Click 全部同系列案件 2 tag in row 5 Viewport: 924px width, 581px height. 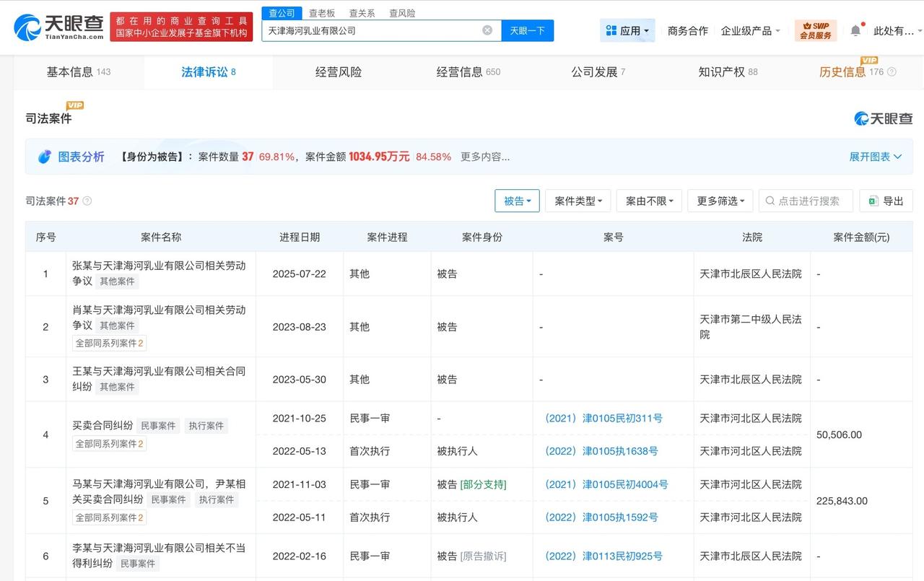pyautogui.click(x=110, y=517)
